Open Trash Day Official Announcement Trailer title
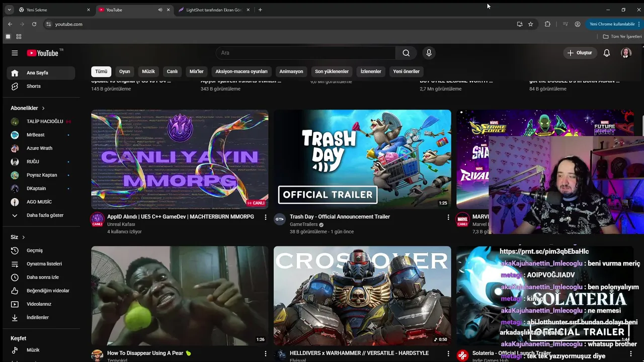The width and height of the screenshot is (644, 362). point(340,217)
